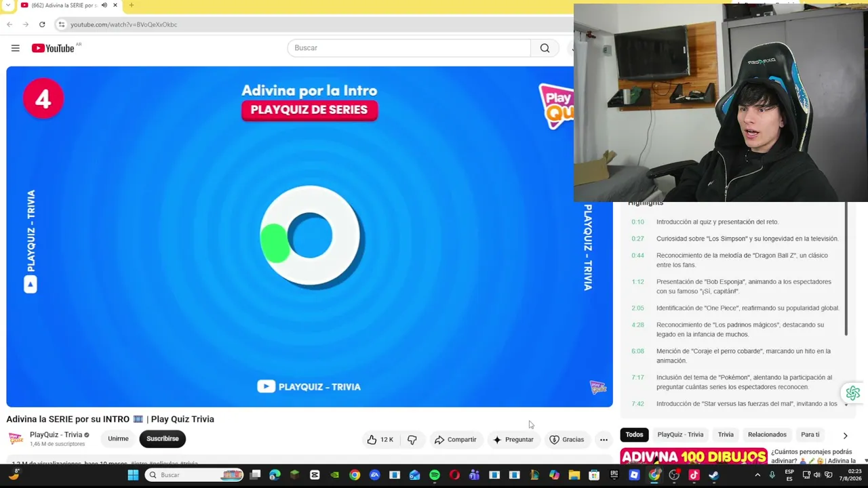The image size is (868, 488).
Task: Click the YouTube search magnifier button
Action: click(x=545, y=48)
